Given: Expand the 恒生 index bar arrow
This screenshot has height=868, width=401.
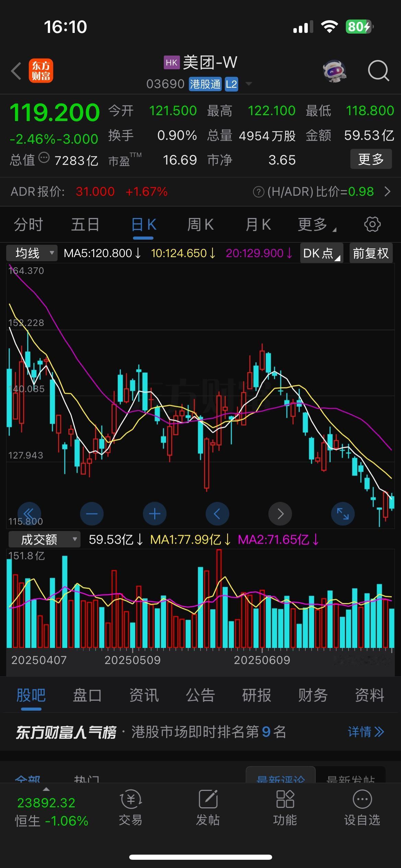Looking at the screenshot, I should point(46,789).
